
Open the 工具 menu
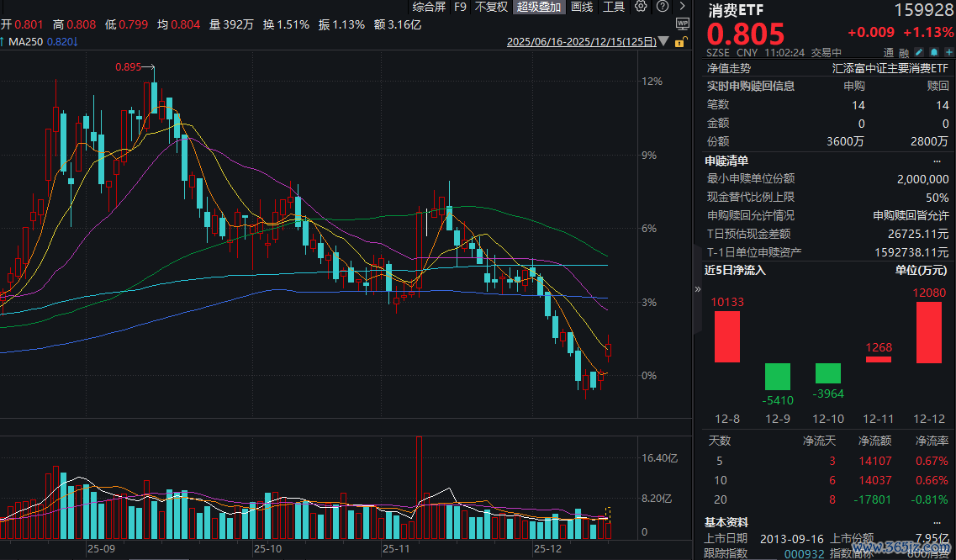(614, 7)
